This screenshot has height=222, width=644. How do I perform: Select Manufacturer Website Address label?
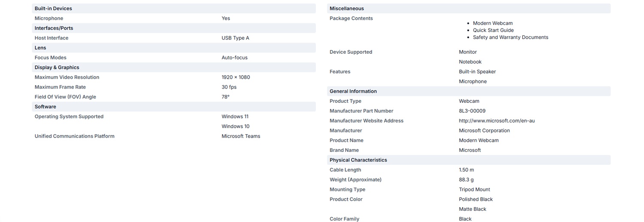(x=367, y=121)
